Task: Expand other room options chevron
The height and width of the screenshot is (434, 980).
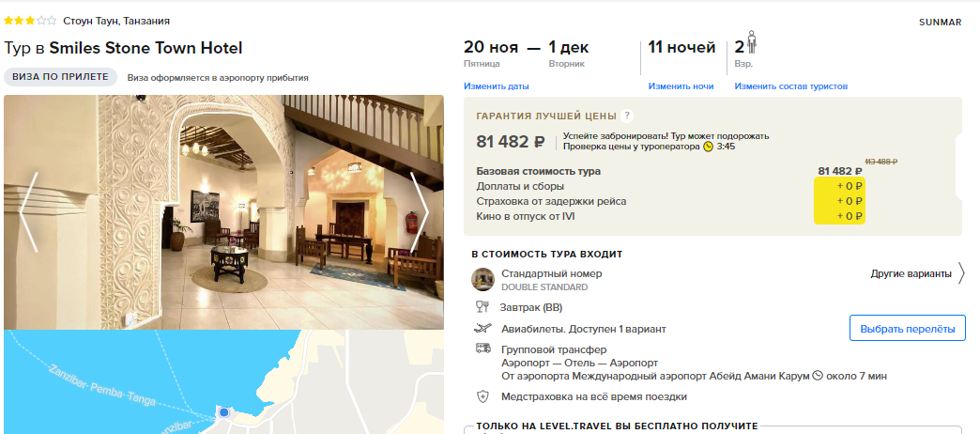Action: coord(961,274)
